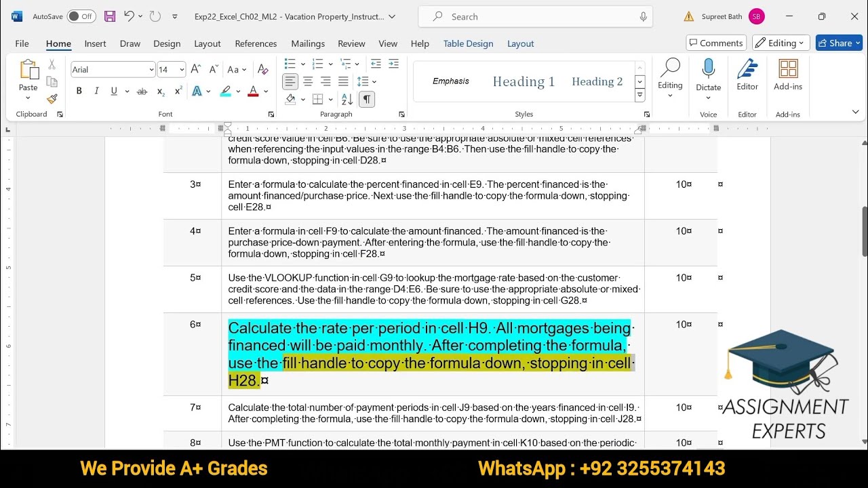
Task: Justify the paragraph text
Action: point(343,81)
